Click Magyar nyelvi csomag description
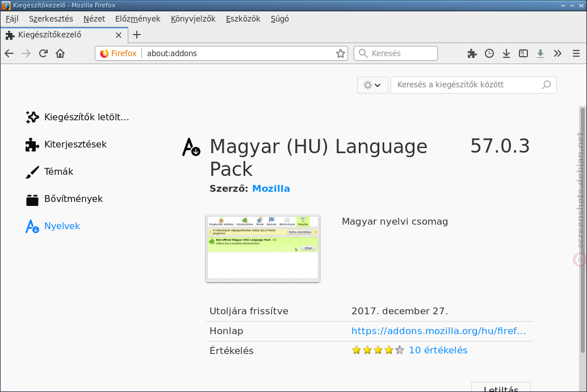The width and height of the screenshot is (587, 392). click(x=395, y=221)
